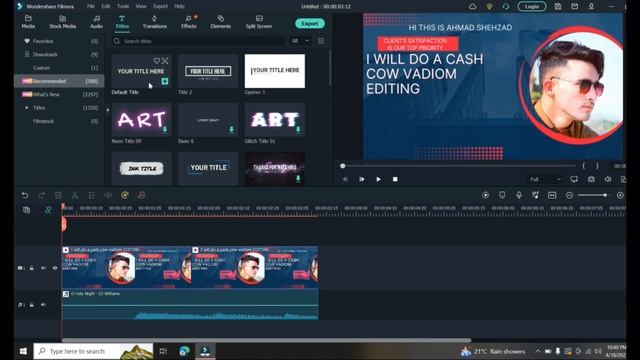
Task: Favorite the Default Title with heart icon
Action: coord(156,61)
